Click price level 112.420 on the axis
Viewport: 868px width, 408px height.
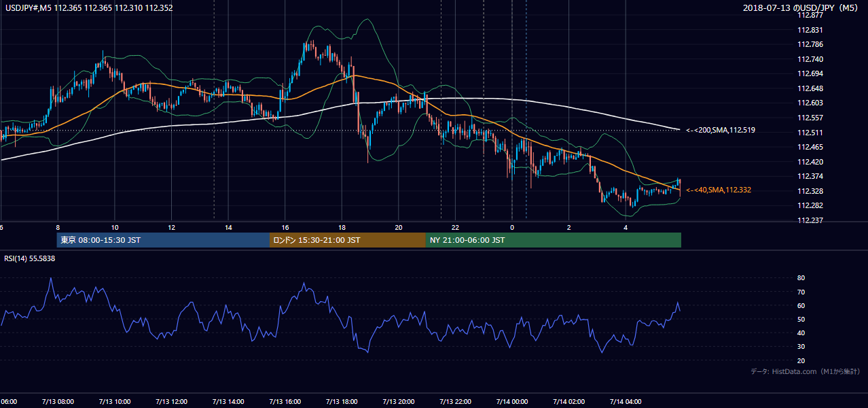pos(810,162)
